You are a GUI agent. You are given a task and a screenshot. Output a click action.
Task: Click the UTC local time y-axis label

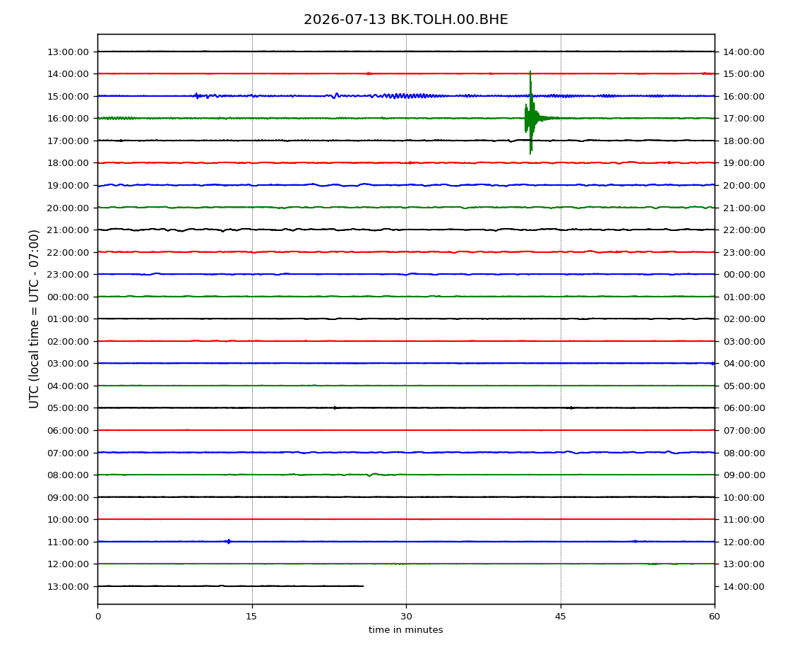[34, 319]
